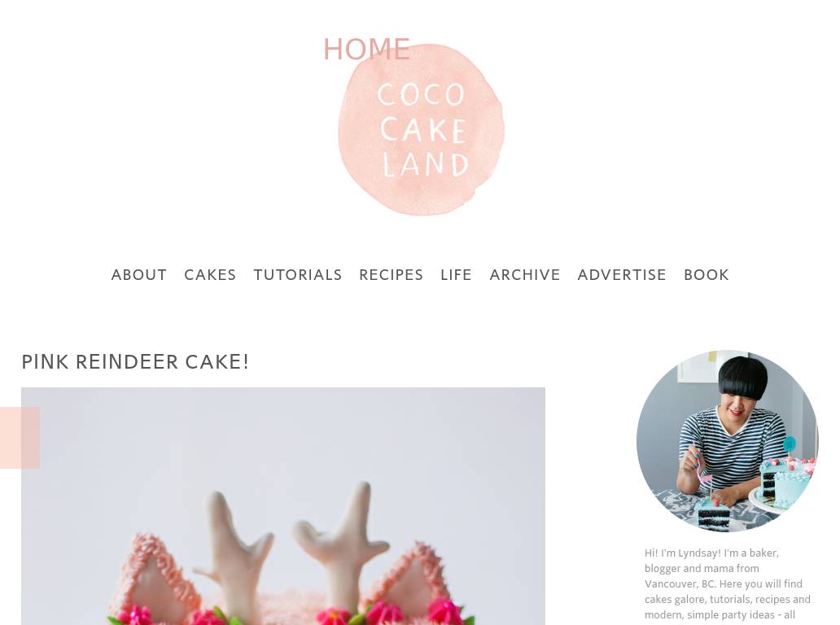Open the ARCHIVE page
Viewport: 840px width, 625px height.
point(524,275)
